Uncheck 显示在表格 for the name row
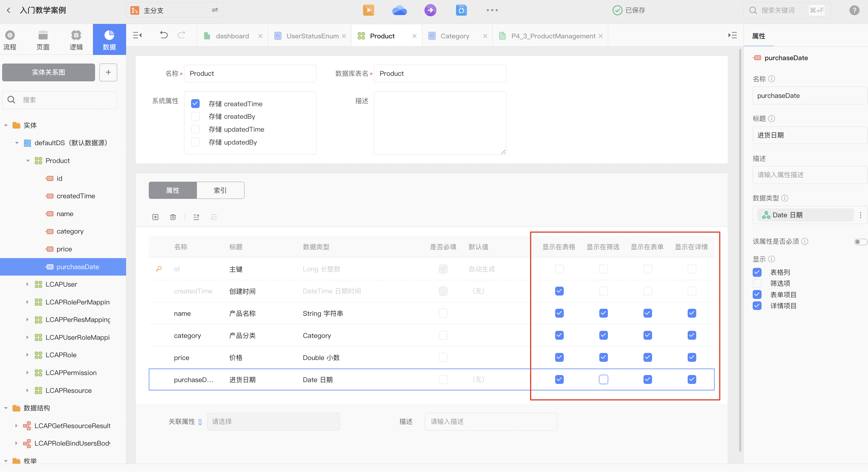868x472 pixels. click(x=559, y=313)
